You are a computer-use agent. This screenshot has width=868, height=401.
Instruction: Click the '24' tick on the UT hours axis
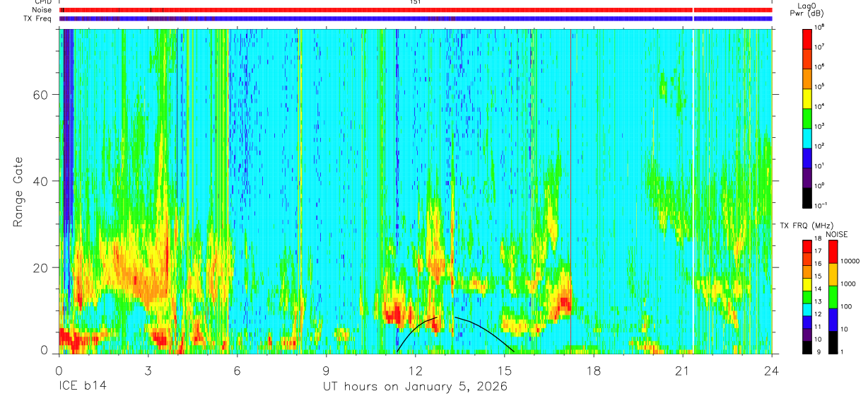(x=772, y=371)
